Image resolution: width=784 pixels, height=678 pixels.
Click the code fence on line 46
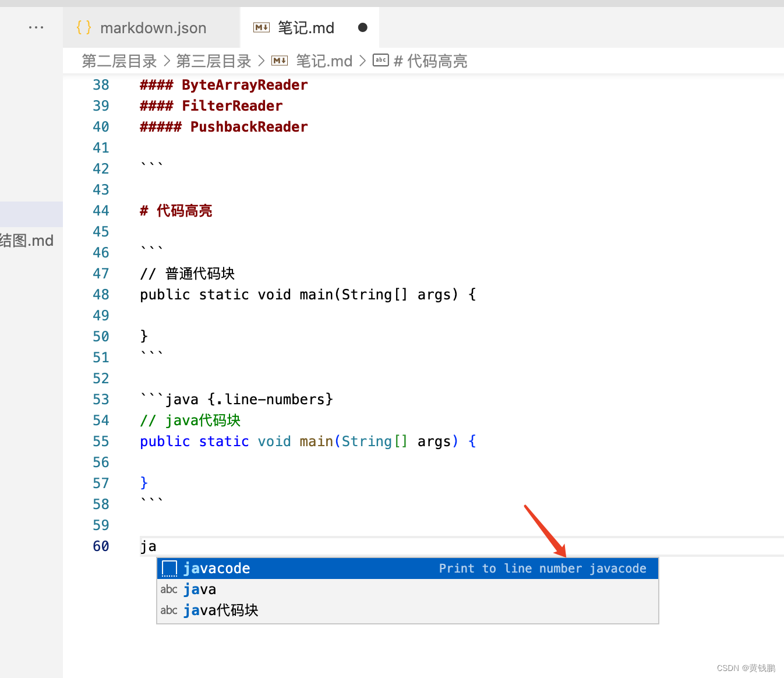click(x=152, y=249)
